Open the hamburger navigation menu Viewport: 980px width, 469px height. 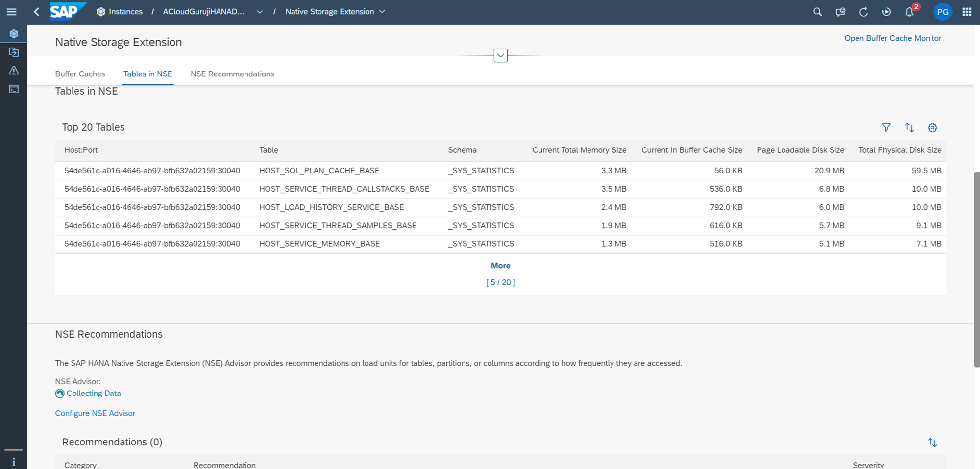coord(11,12)
